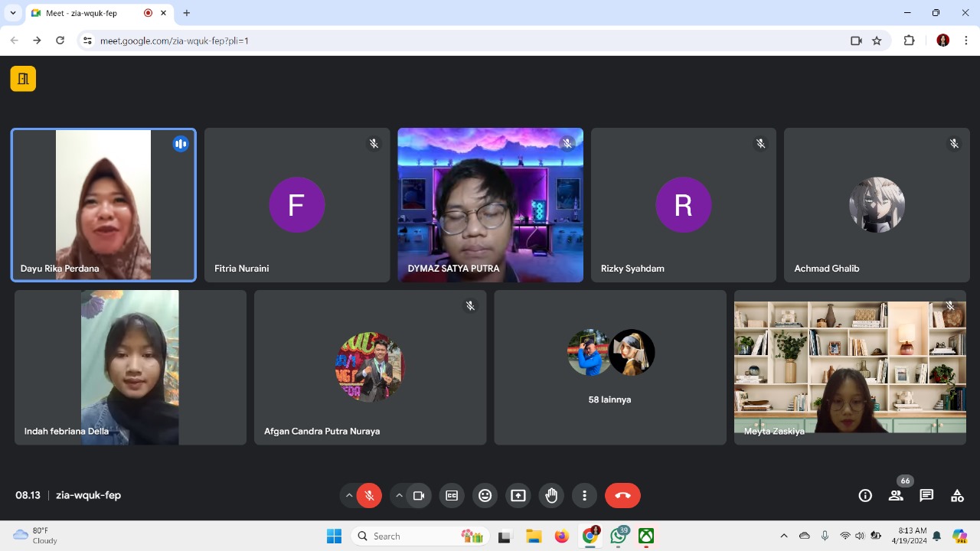
Task: Start screen sharing with Present now
Action: [x=518, y=496]
